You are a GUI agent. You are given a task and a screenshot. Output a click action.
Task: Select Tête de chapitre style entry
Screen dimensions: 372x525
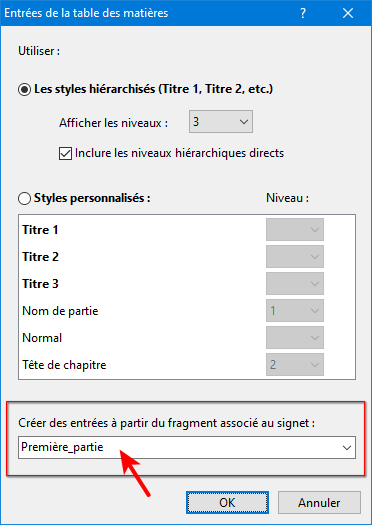coord(64,365)
